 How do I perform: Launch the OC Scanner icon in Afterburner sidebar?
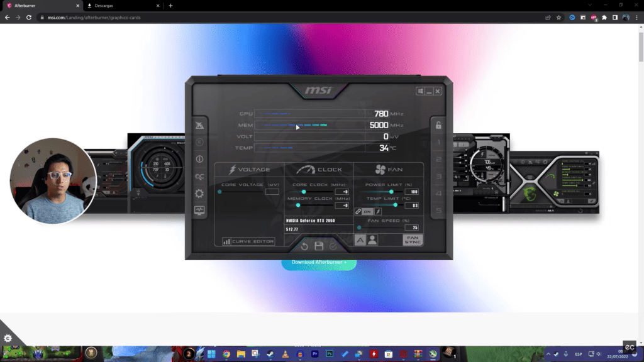[x=199, y=177]
